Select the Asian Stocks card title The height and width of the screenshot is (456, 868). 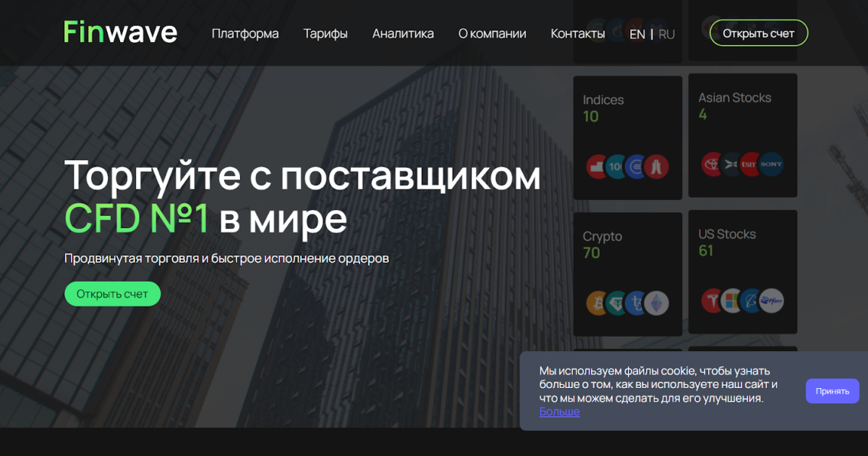[735, 98]
